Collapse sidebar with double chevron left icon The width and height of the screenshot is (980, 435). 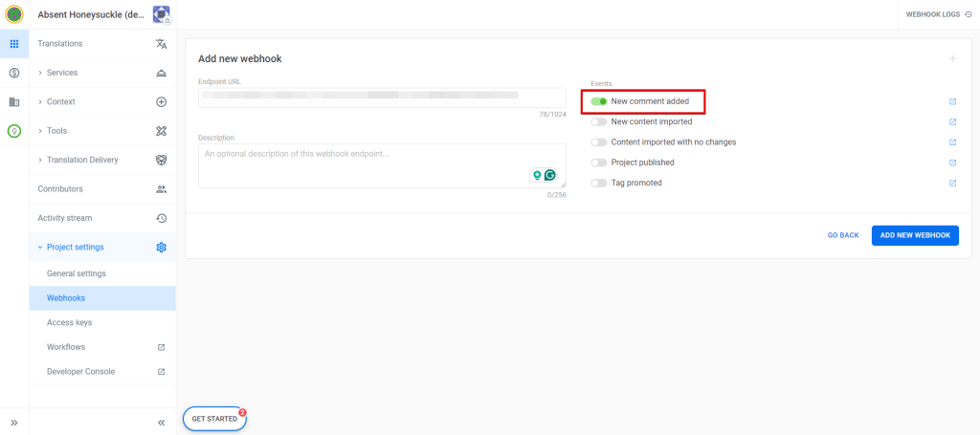tap(161, 422)
